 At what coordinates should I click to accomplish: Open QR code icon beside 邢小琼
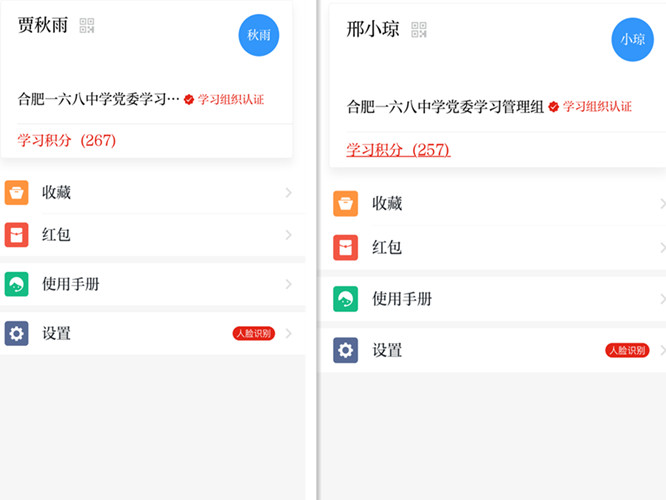tap(419, 30)
